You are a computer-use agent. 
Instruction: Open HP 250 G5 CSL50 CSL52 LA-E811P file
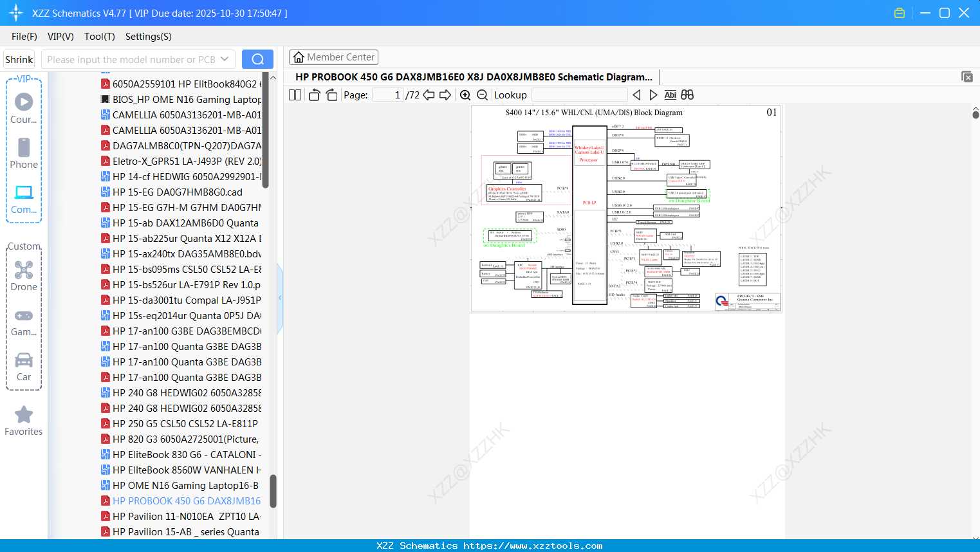pyautogui.click(x=180, y=423)
